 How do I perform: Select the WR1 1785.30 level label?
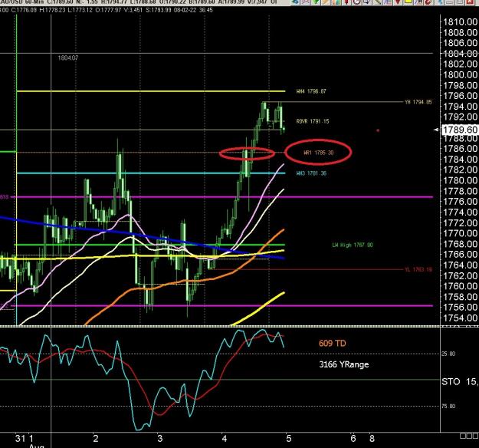point(318,153)
